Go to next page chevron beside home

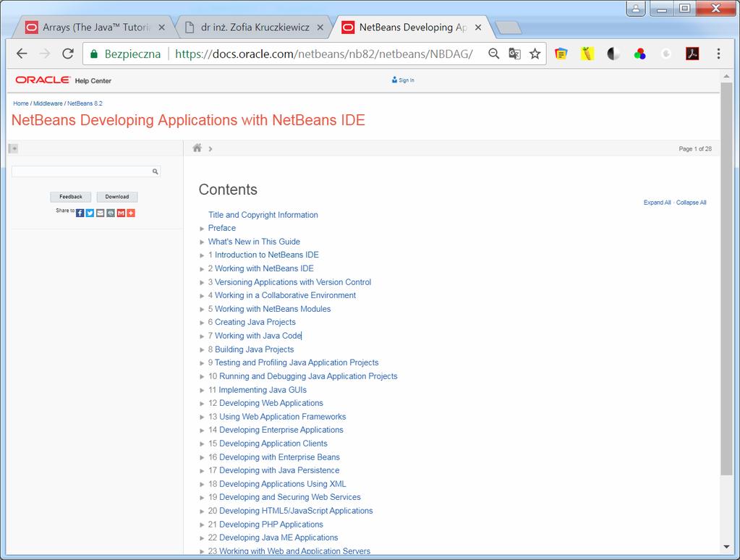[x=210, y=149]
